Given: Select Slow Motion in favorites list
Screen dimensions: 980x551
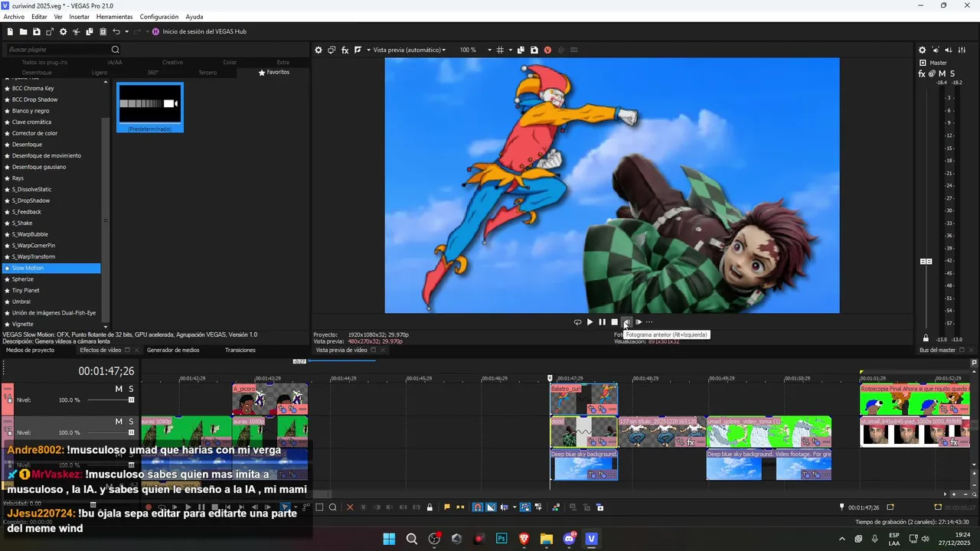Looking at the screenshot, I should point(51,268).
